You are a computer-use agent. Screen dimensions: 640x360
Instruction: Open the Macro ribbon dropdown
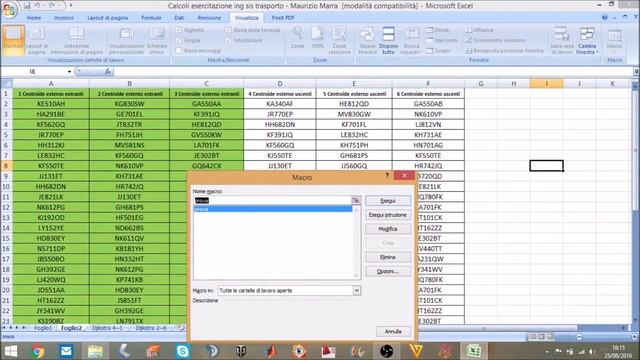[614, 40]
